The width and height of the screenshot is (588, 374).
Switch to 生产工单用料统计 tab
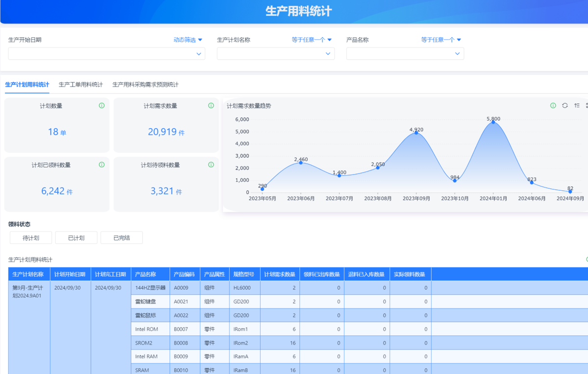click(81, 85)
